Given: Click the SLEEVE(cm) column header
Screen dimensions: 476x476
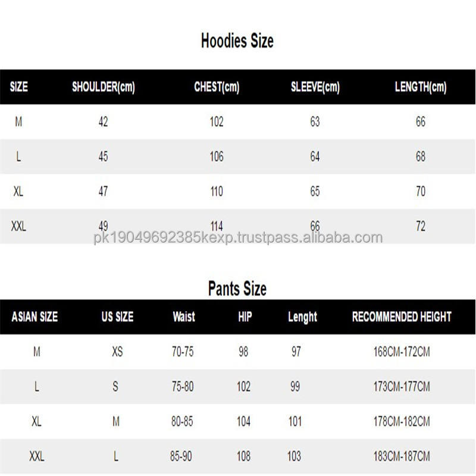Looking at the screenshot, I should (315, 87).
